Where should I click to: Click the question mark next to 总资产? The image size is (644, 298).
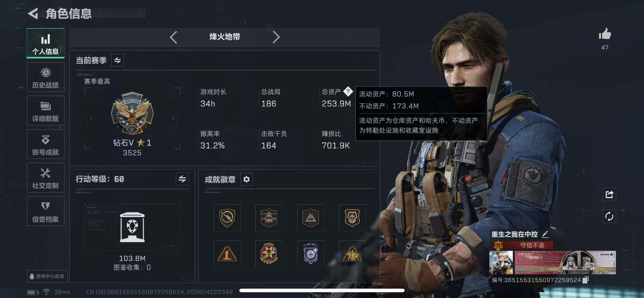348,91
